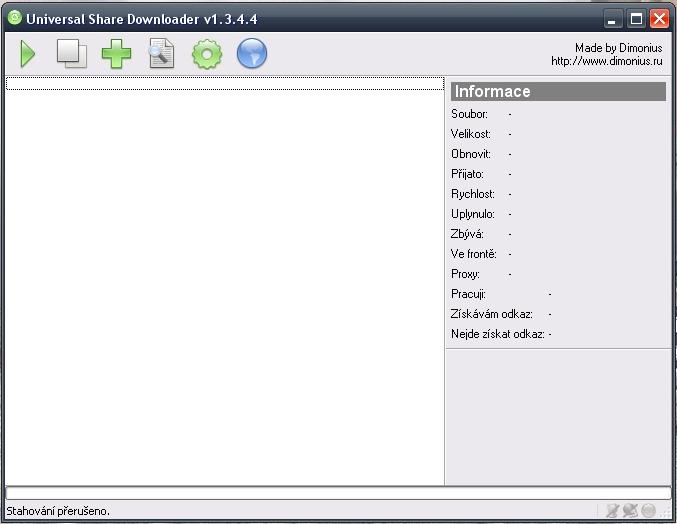The width and height of the screenshot is (677, 524).
Task: Click the Pracuji: label
Action: point(468,294)
